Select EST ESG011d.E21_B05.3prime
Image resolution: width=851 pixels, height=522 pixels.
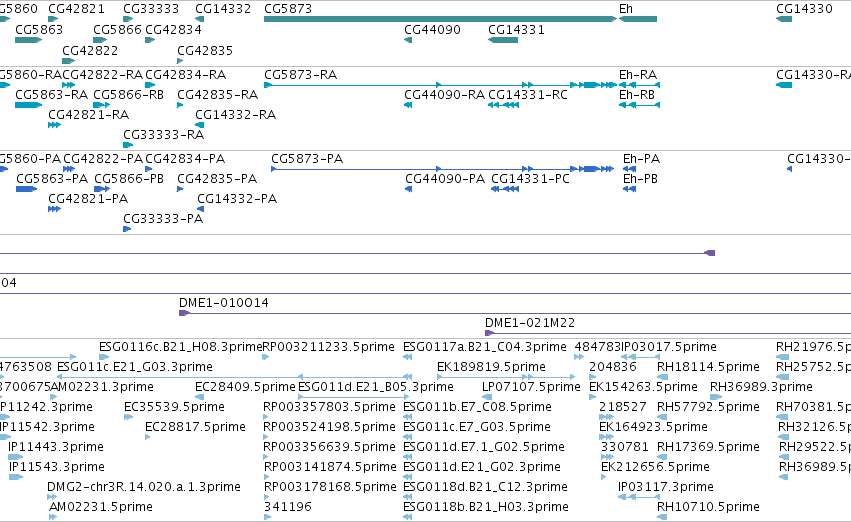point(376,387)
